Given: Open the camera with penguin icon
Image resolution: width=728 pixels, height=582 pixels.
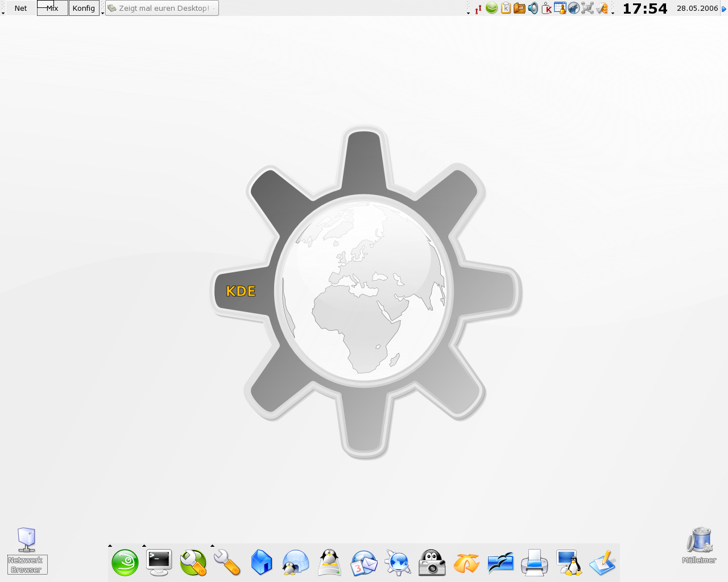Looking at the screenshot, I should 432,563.
